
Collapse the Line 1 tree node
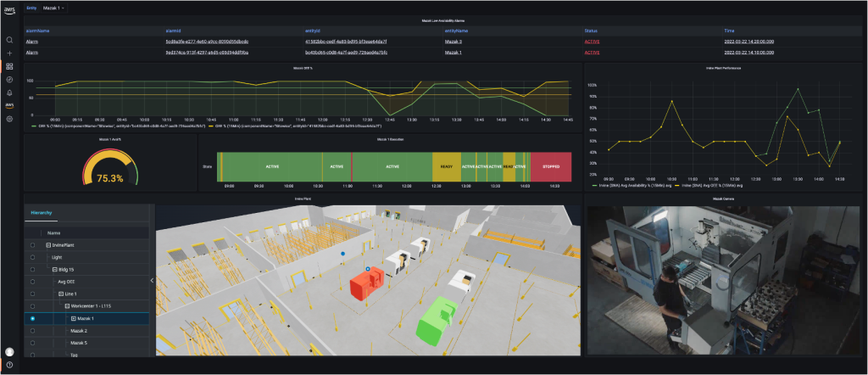[61, 294]
